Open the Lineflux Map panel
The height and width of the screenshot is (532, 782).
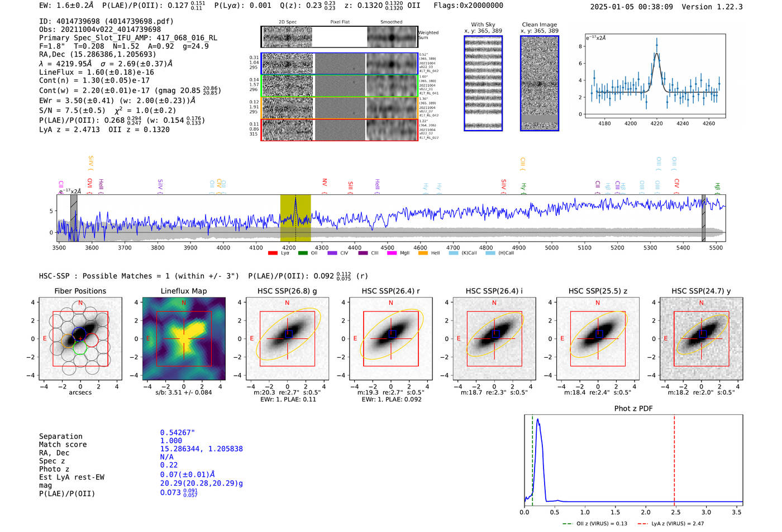(x=184, y=339)
